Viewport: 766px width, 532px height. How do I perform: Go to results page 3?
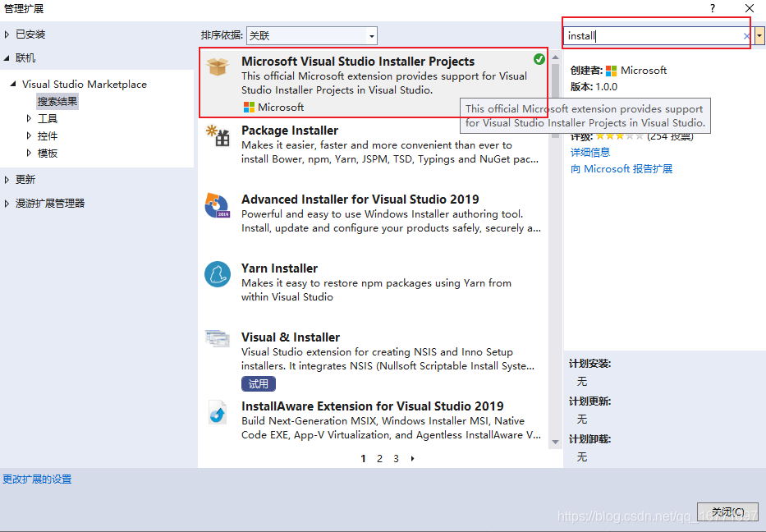pos(397,459)
